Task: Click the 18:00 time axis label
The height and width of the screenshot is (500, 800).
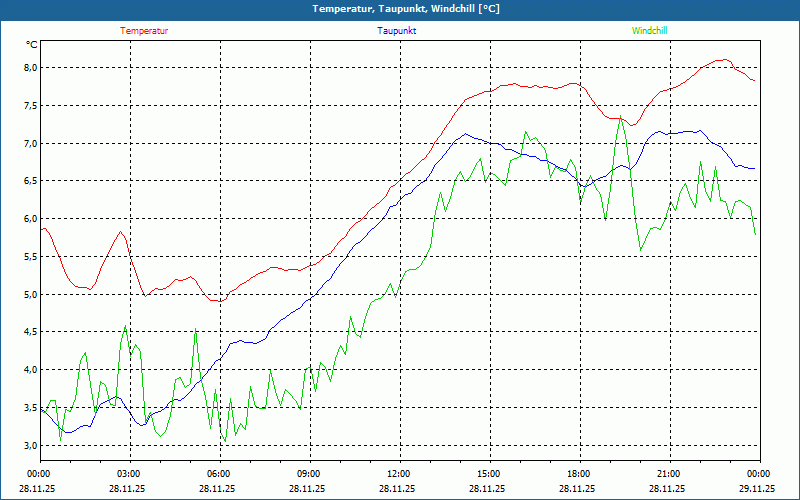Action: coord(580,474)
